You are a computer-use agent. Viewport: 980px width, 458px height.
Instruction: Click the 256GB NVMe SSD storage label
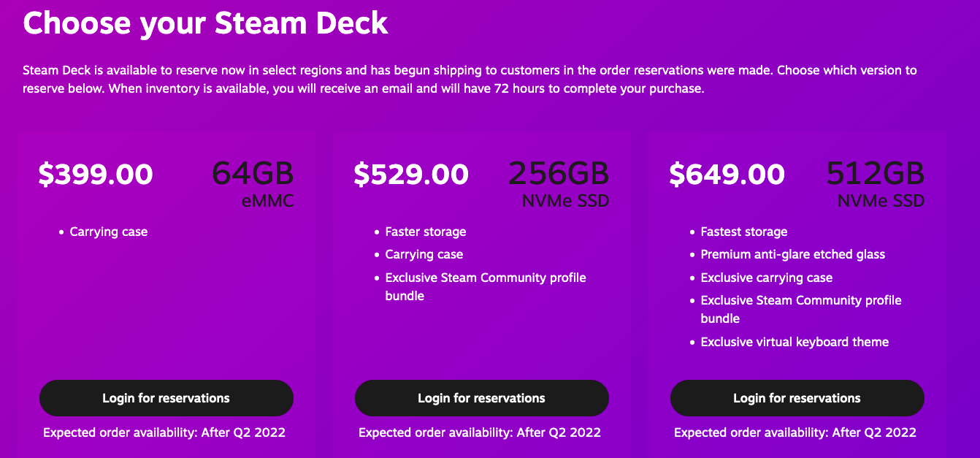click(559, 183)
